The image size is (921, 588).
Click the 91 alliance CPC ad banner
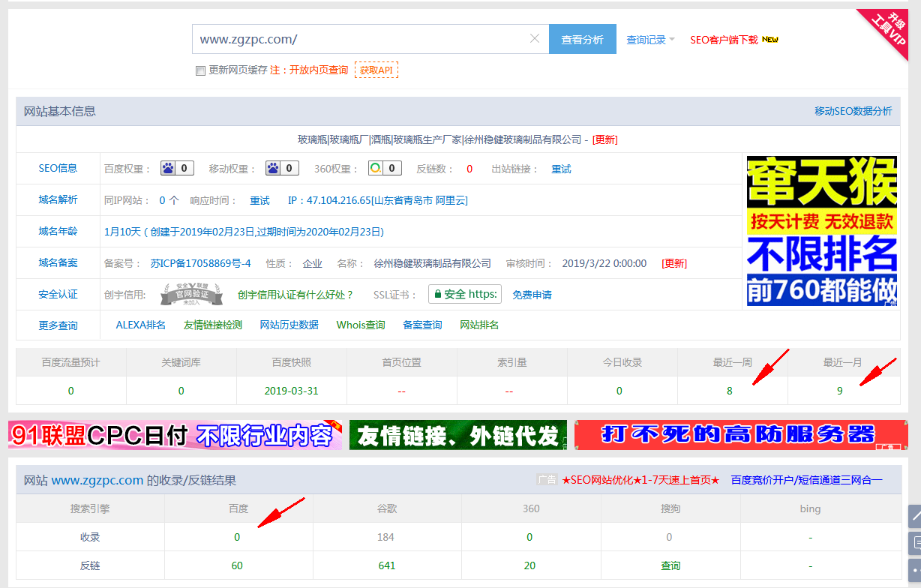click(x=175, y=435)
